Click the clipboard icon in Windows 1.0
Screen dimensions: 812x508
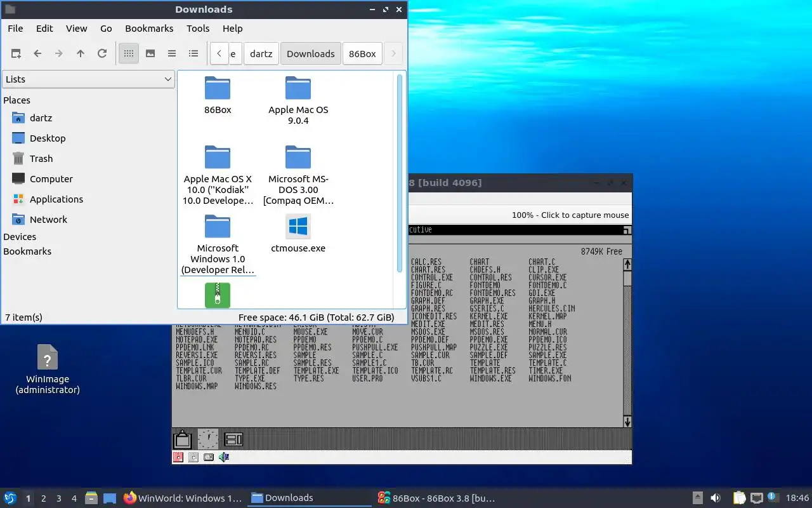tap(183, 439)
